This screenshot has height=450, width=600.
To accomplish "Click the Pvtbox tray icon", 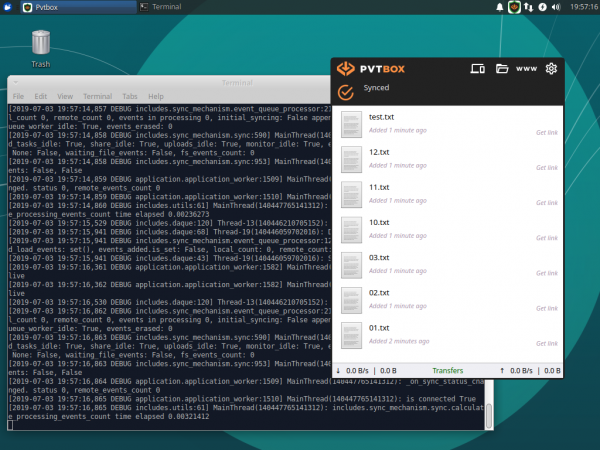I will pyautogui.click(x=513, y=7).
